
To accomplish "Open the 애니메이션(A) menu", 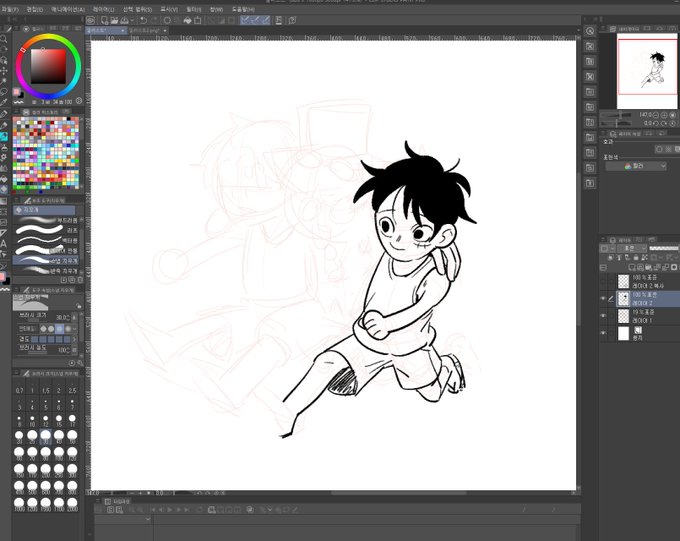I will pyautogui.click(x=68, y=9).
